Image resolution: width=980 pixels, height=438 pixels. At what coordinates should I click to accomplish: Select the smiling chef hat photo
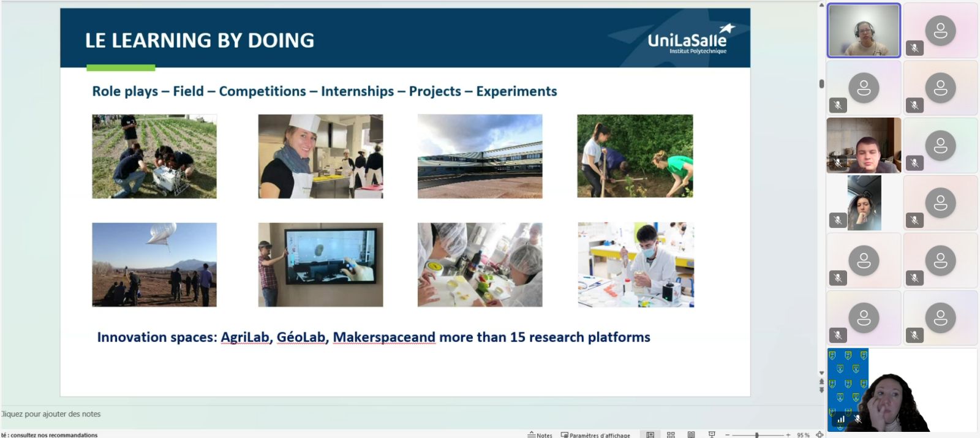click(x=320, y=156)
